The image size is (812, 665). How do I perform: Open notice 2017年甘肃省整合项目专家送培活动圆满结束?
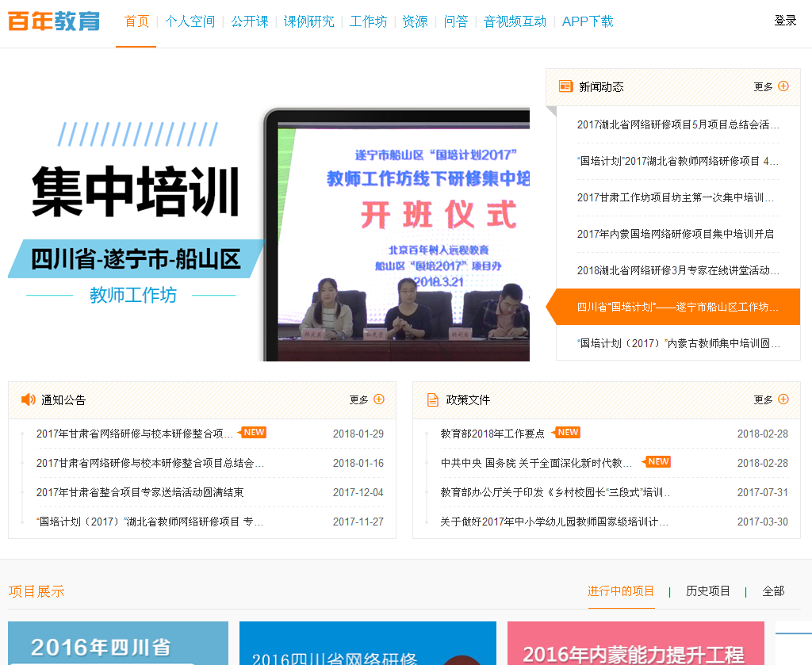point(140,492)
